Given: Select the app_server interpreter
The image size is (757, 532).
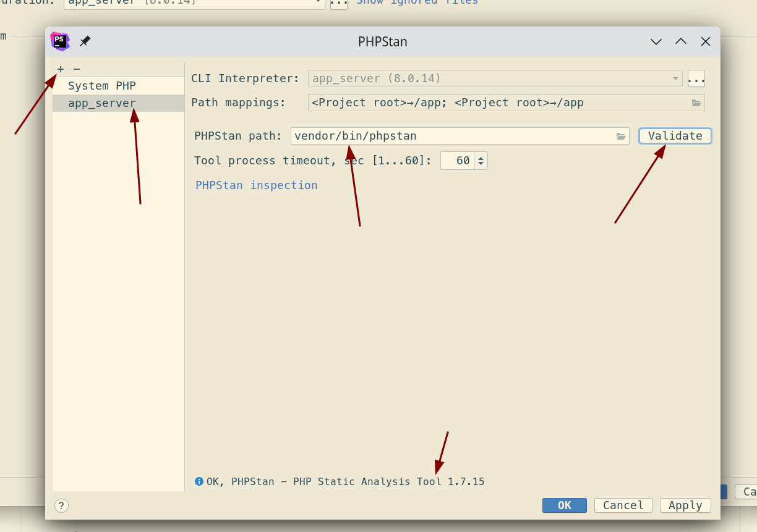Looking at the screenshot, I should 102,103.
